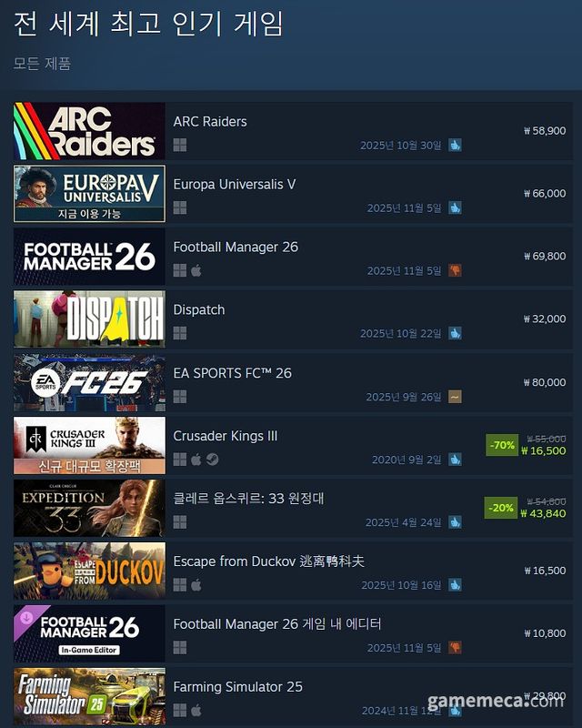Open the Crusader Kings III title link
Screen dimensions: 582x728
tap(226, 436)
